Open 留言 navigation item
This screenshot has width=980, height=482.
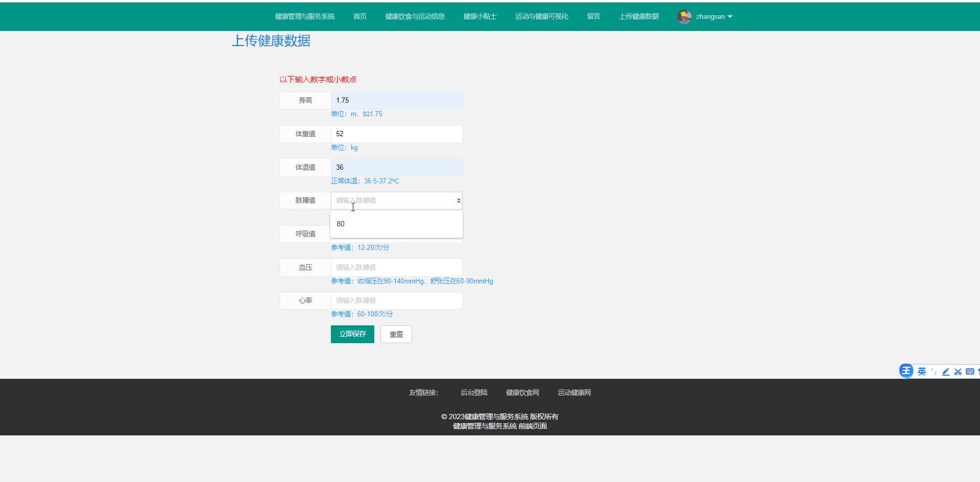click(594, 17)
